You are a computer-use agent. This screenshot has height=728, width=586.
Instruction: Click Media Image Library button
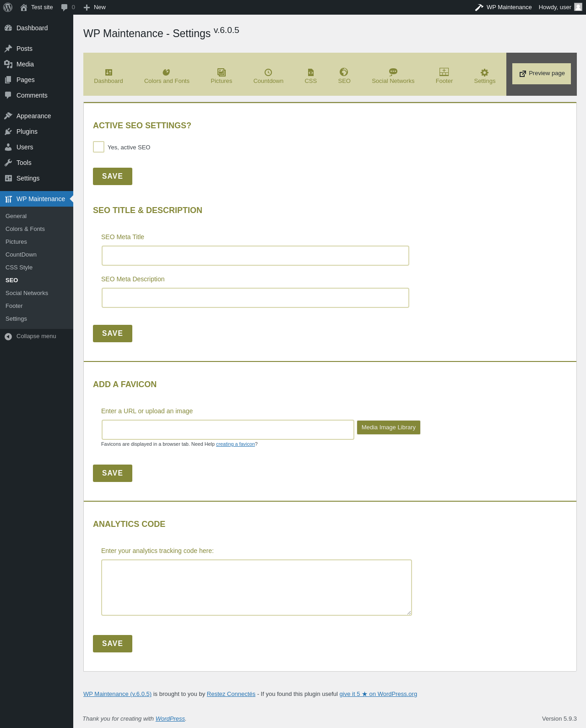[389, 427]
